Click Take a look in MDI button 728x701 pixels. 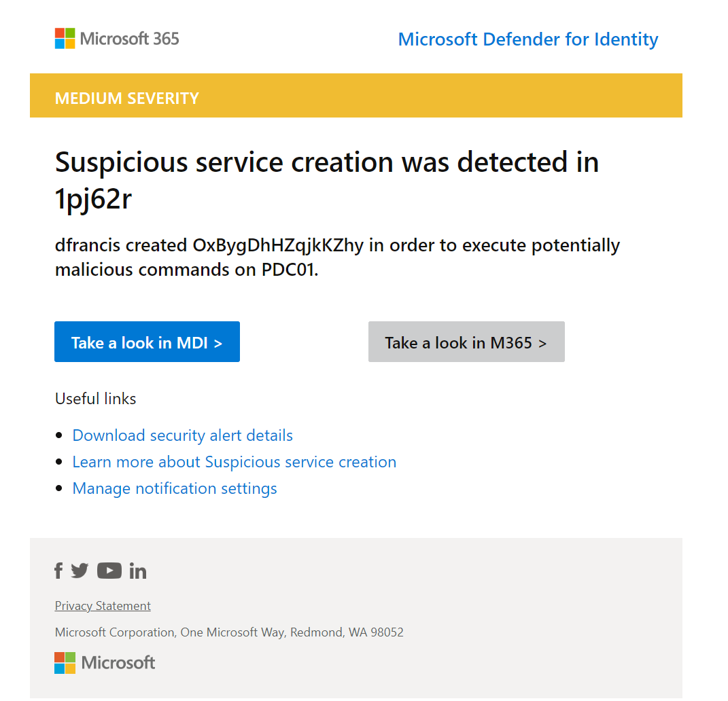coord(147,342)
